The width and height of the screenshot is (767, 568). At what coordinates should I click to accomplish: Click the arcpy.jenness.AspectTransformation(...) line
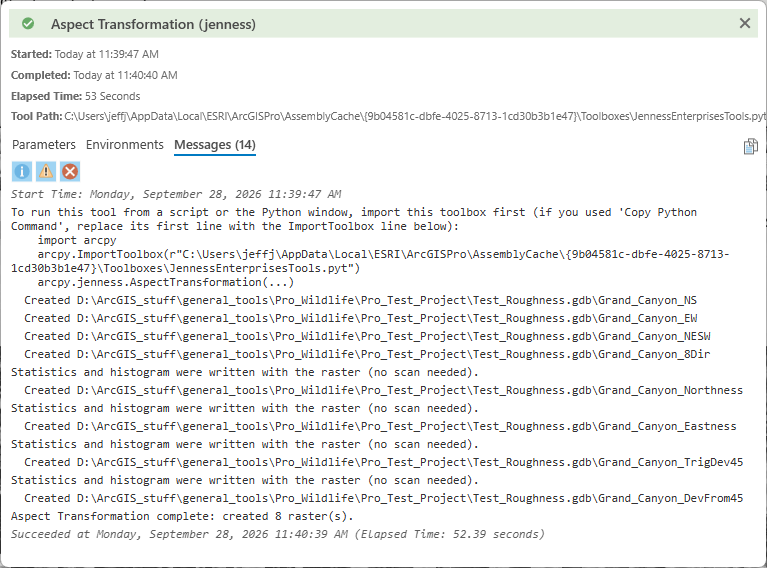coord(165,282)
